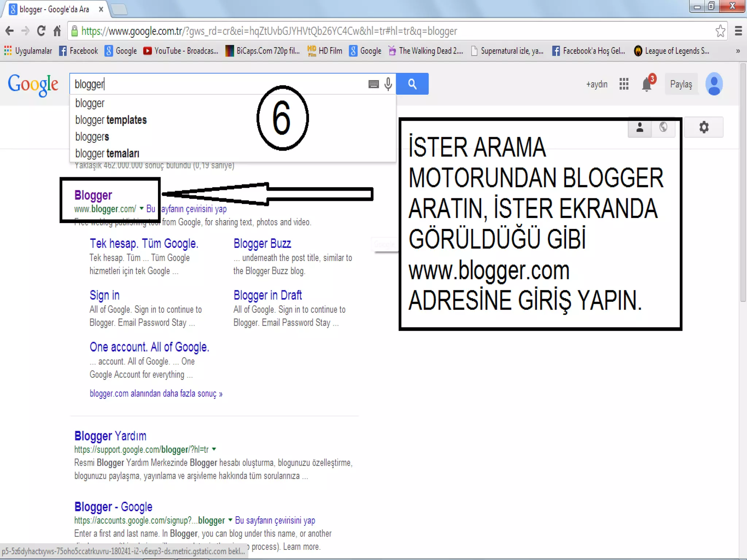This screenshot has height=560, width=747.
Task: Click the blue search button
Action: 412,84
